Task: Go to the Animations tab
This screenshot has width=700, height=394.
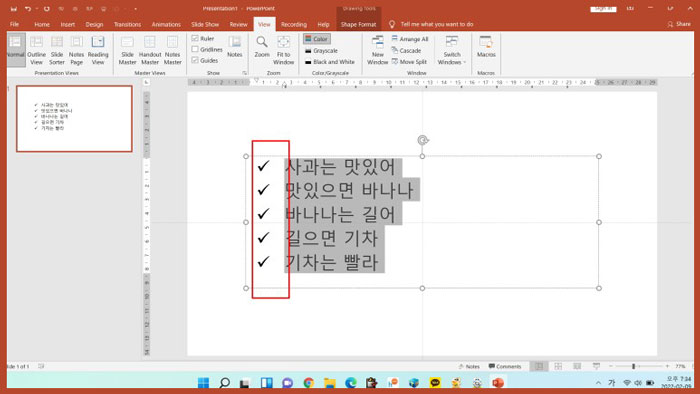Action: 166,25
